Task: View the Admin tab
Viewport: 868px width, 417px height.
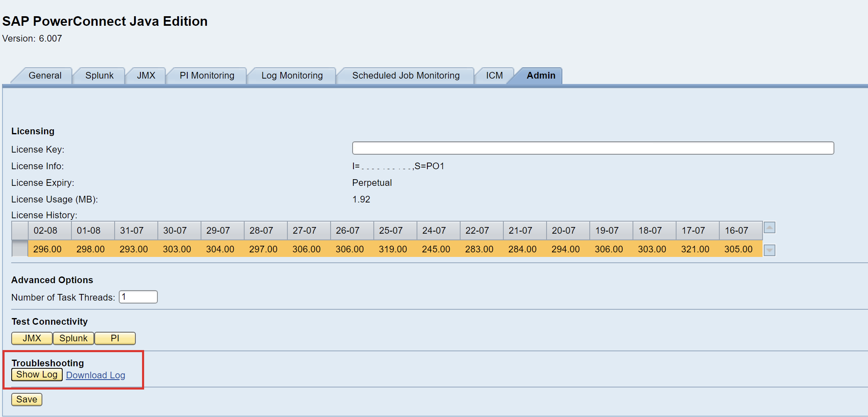Action: coord(540,75)
